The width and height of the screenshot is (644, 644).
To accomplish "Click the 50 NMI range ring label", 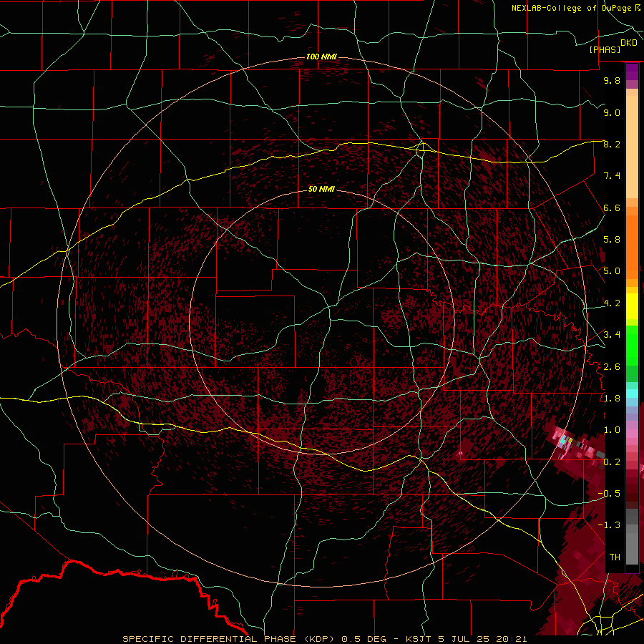I will [321, 189].
